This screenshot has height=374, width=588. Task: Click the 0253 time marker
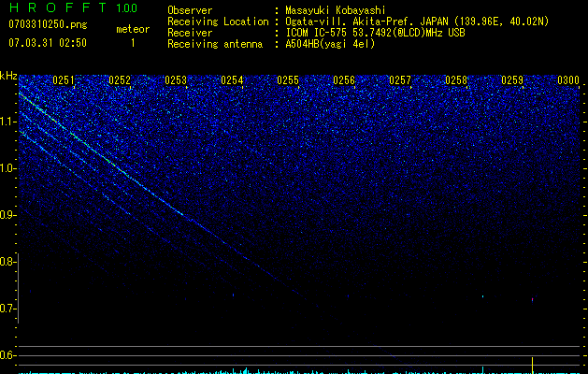point(176,80)
